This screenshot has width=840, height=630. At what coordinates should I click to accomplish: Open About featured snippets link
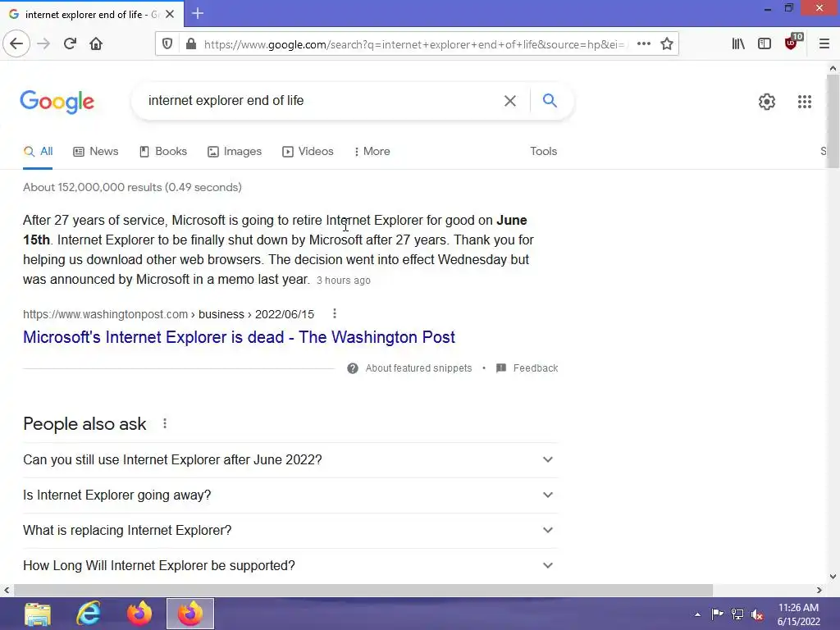pyautogui.click(x=418, y=368)
